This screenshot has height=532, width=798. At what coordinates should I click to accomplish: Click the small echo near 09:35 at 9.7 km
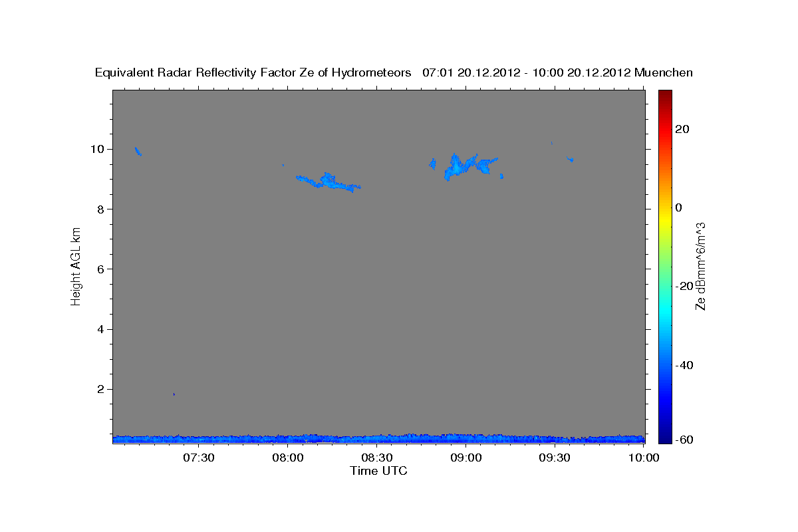(570, 159)
